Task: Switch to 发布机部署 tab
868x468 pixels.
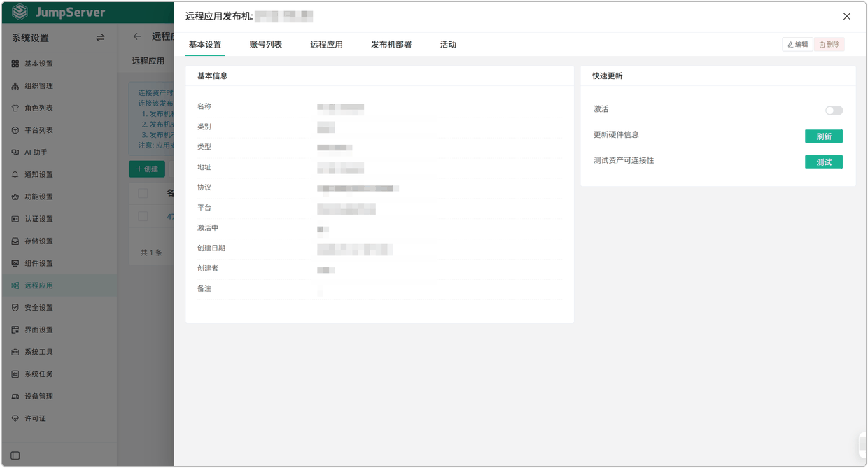Action: tap(391, 45)
